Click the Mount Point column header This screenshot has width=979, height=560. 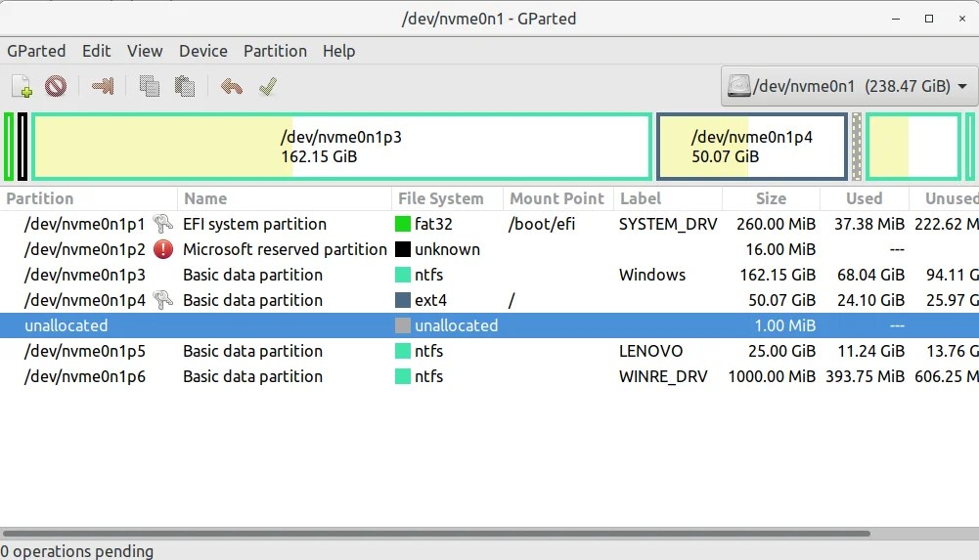pyautogui.click(x=558, y=198)
